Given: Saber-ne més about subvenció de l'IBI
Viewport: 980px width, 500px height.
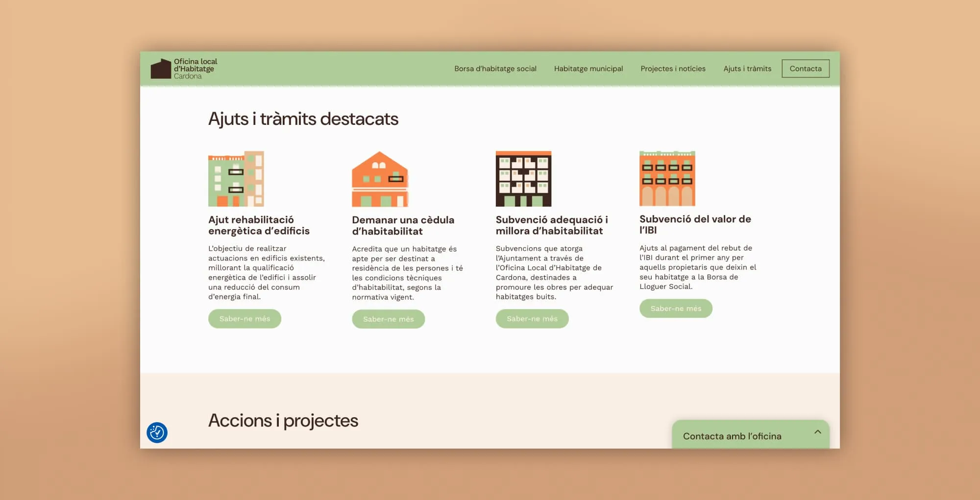Looking at the screenshot, I should 676,309.
